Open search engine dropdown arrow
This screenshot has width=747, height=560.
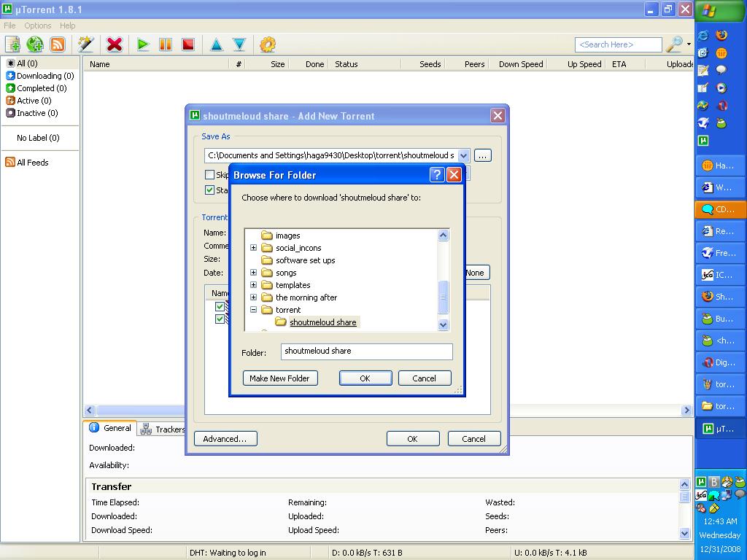pyautogui.click(x=689, y=44)
